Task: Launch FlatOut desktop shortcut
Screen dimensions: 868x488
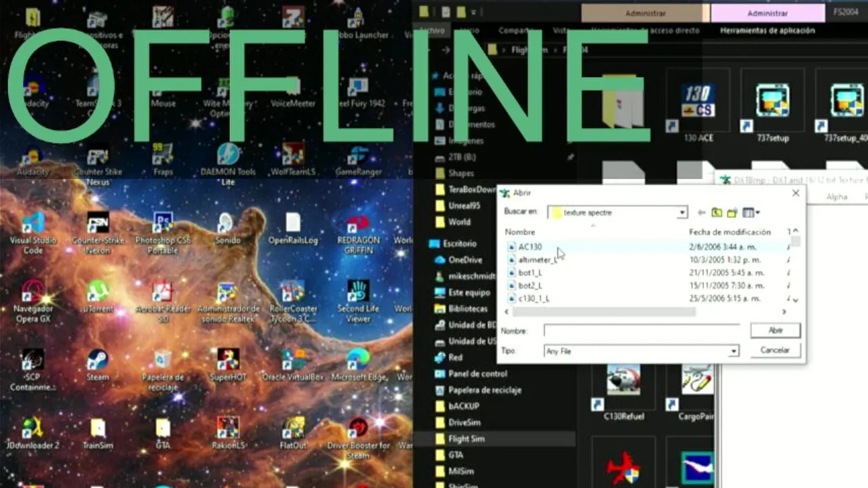Action: click(x=293, y=432)
